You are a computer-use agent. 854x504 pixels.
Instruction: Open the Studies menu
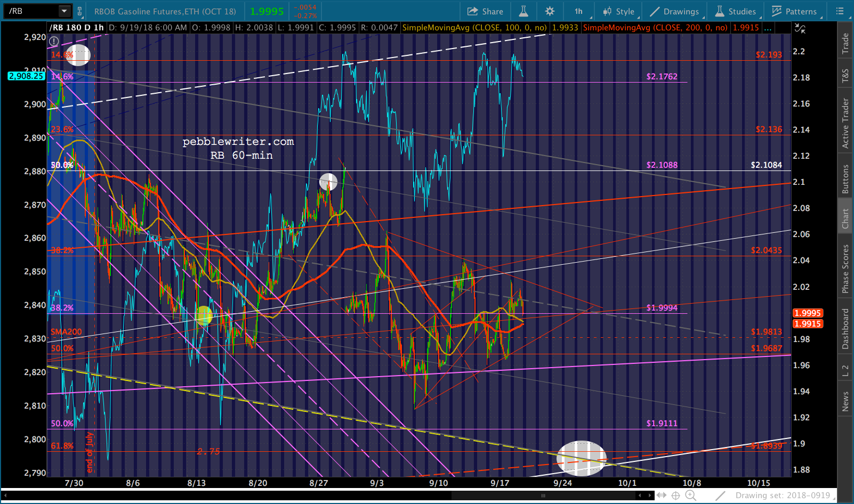tap(736, 11)
